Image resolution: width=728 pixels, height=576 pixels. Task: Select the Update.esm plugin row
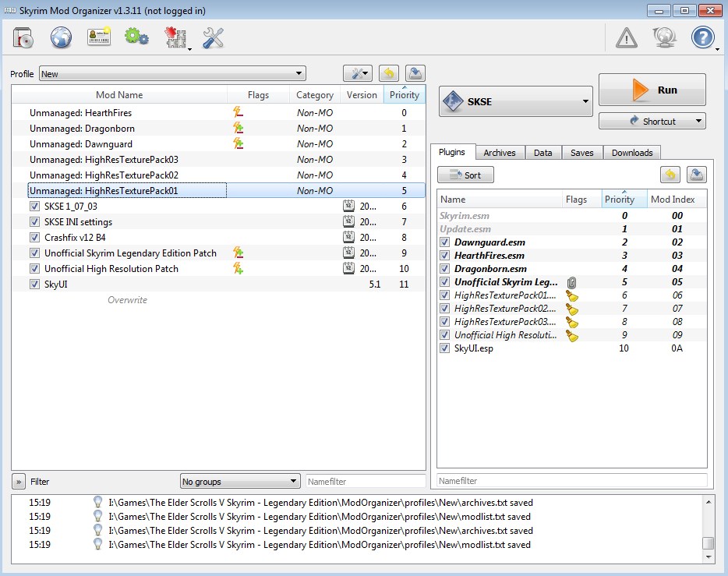[x=572, y=229]
